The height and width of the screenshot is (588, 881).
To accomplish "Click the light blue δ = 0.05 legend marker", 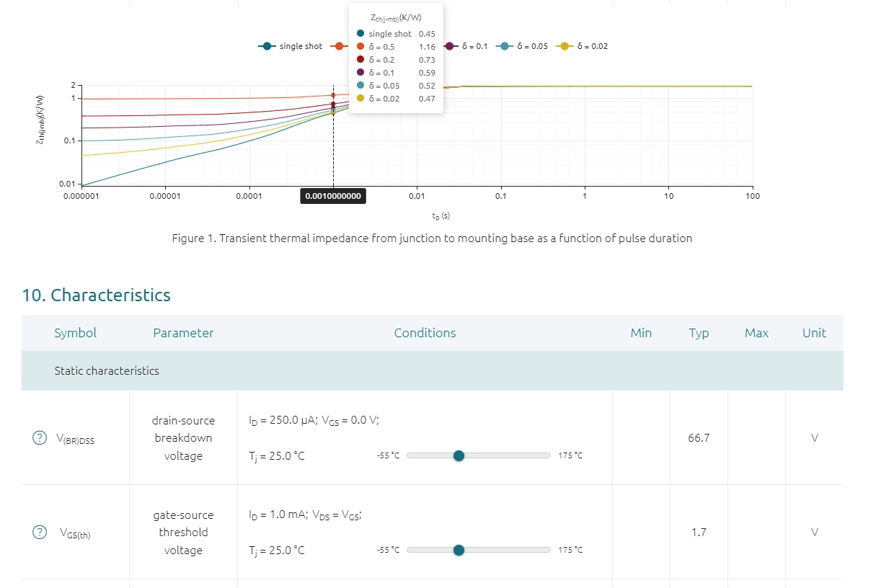I will (505, 46).
